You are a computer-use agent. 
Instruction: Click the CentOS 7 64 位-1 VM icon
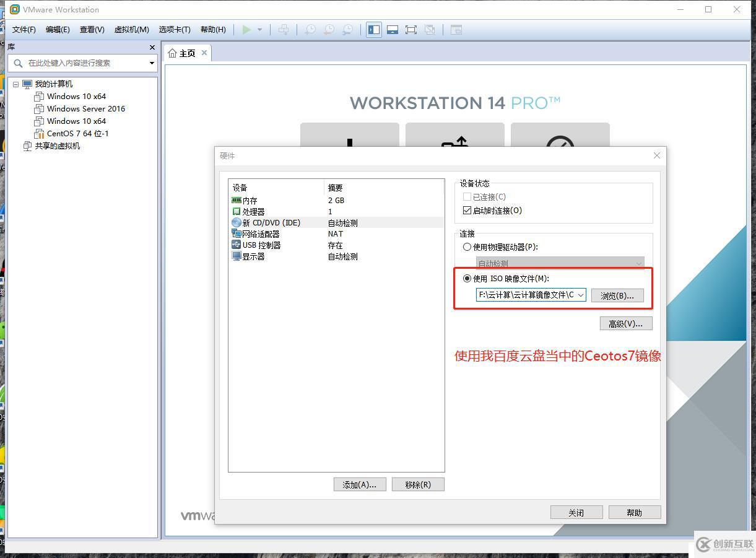click(x=39, y=134)
